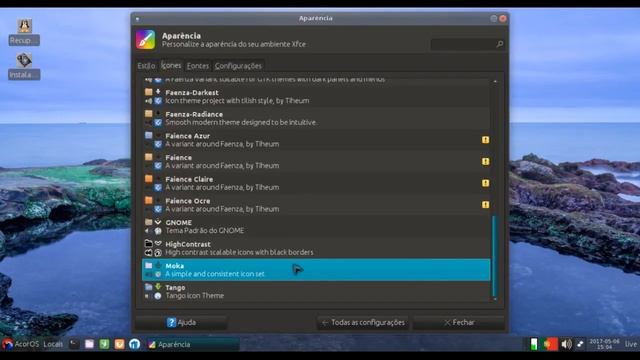The width and height of the screenshot is (640, 360).
Task: Click the settings search input field
Action: pos(467,44)
